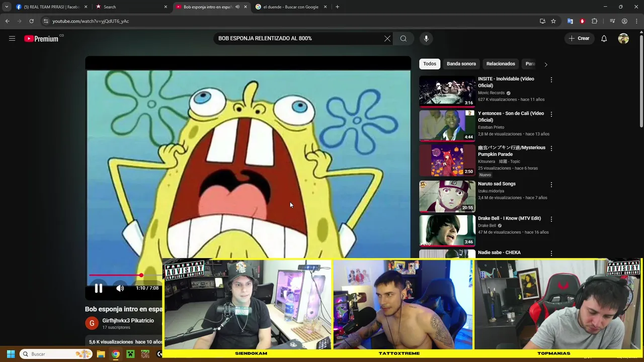The height and width of the screenshot is (362, 644).
Task: Mute the video volume speaker icon
Action: tap(120, 288)
